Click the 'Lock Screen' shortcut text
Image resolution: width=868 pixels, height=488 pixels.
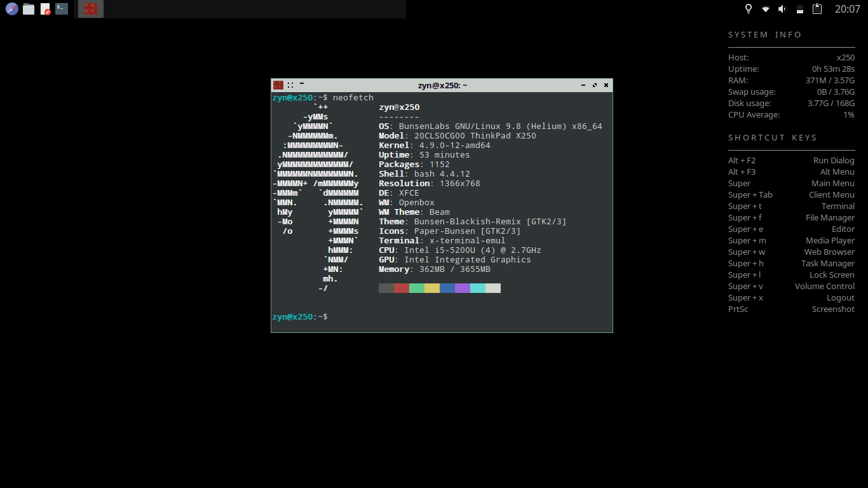(x=832, y=275)
